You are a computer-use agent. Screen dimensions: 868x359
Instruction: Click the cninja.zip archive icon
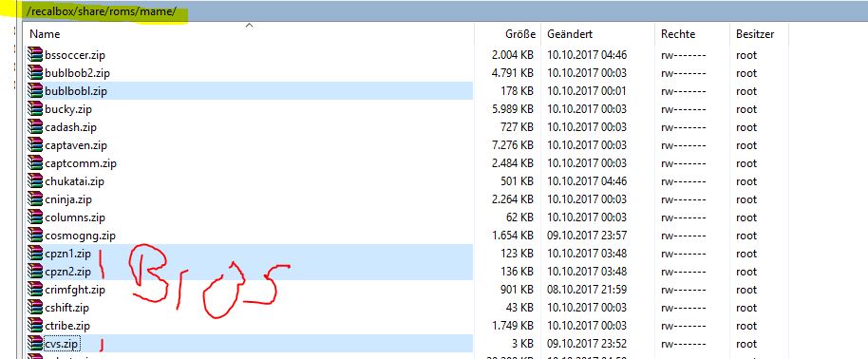(35, 199)
